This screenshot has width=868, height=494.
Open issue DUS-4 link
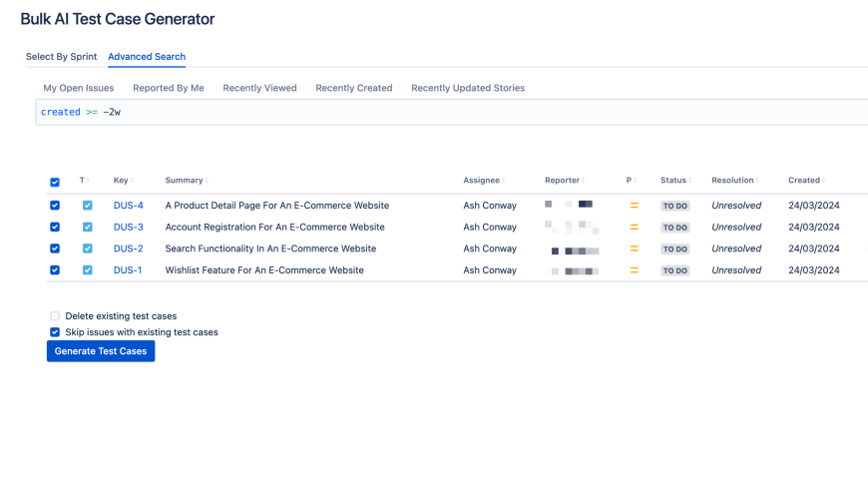[x=129, y=206]
